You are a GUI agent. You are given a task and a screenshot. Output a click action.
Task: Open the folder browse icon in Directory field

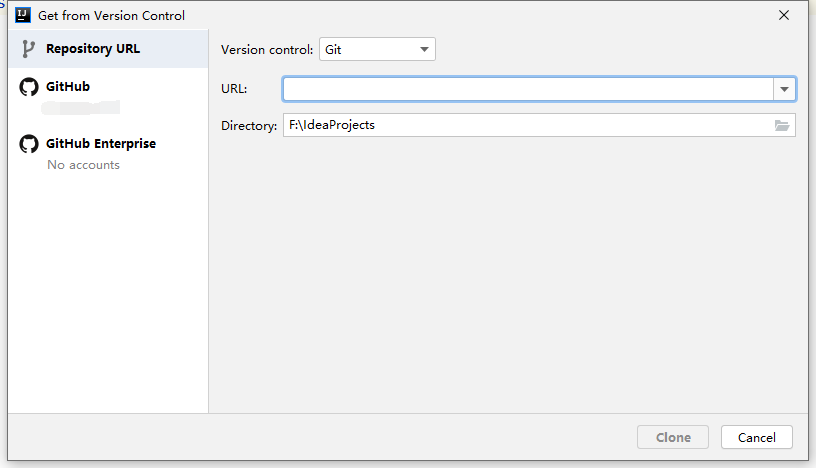point(782,125)
